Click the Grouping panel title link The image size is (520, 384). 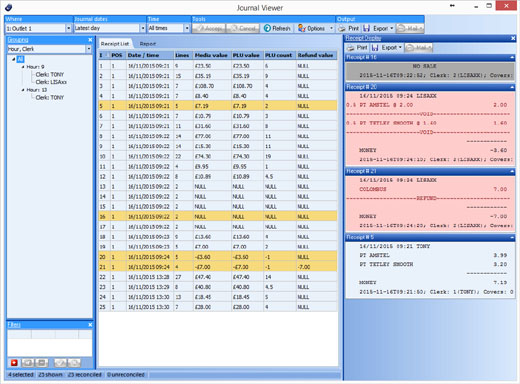[x=18, y=40]
